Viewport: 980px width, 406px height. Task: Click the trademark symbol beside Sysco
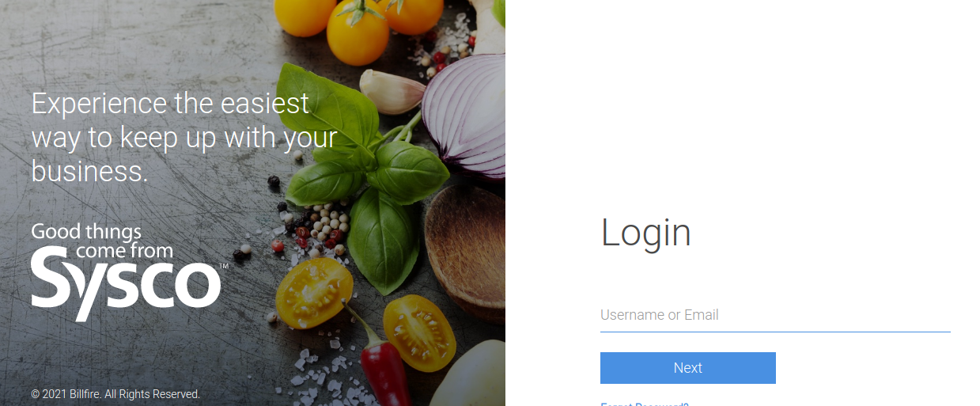(x=224, y=267)
